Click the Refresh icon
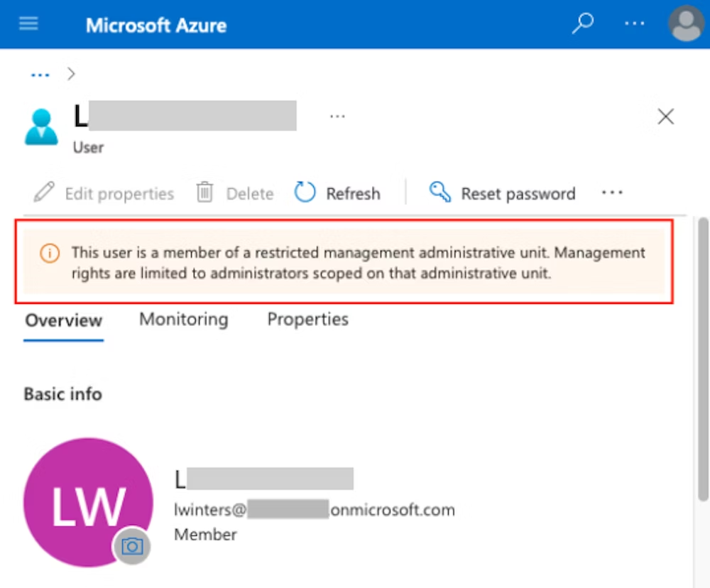Image resolution: width=710 pixels, height=588 pixels. point(305,193)
